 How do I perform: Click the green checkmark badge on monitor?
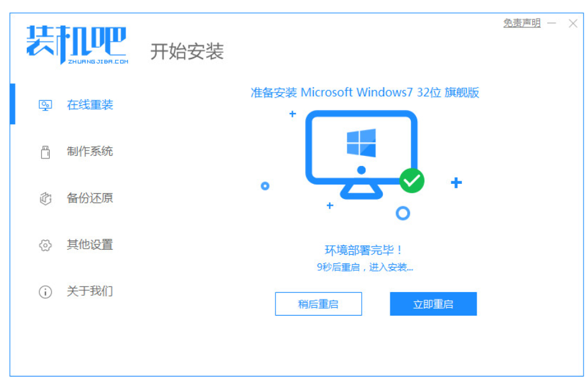tap(411, 181)
